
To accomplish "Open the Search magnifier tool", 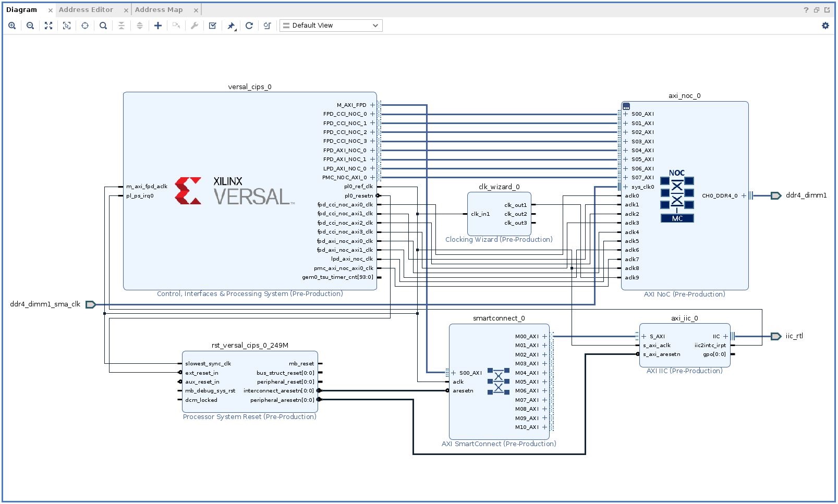I will coord(103,26).
